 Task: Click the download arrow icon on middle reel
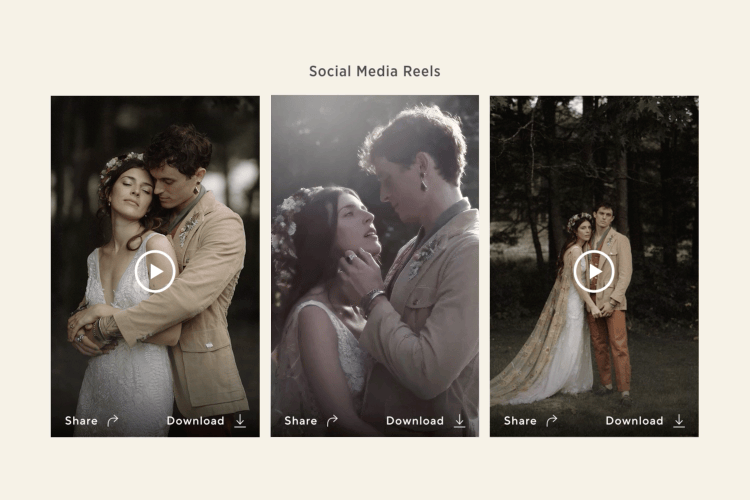[460, 421]
